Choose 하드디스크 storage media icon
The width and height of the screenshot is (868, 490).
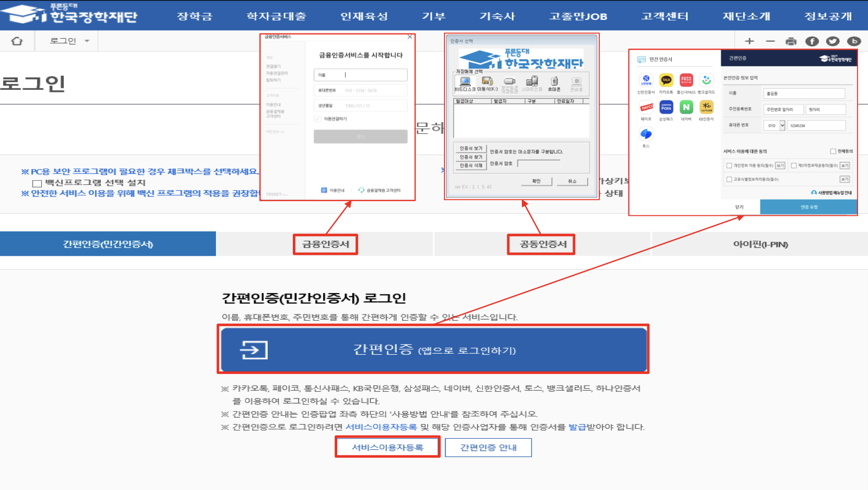click(x=465, y=81)
